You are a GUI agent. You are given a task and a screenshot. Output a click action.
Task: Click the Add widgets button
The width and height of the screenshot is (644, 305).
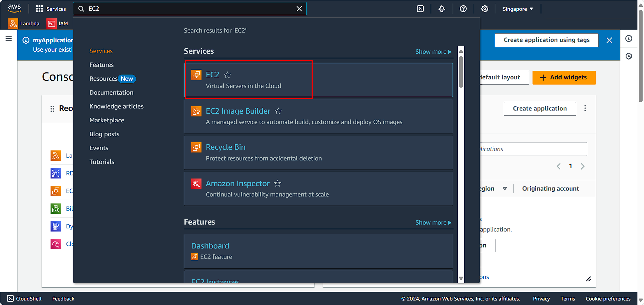click(x=564, y=78)
